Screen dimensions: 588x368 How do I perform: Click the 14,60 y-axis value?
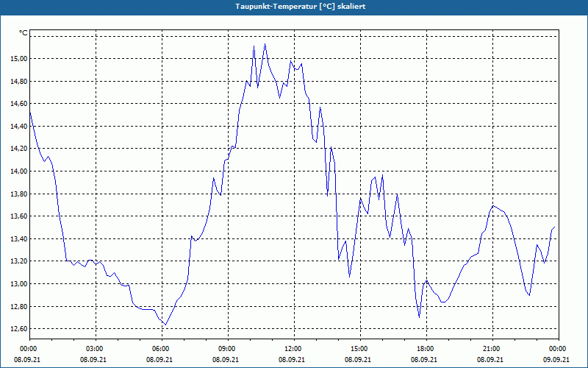click(x=19, y=104)
